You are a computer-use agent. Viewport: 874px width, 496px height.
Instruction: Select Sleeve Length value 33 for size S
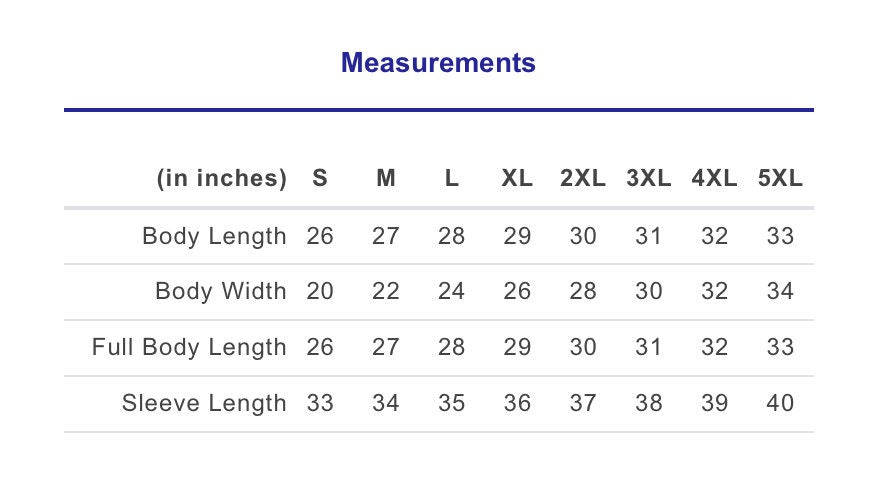click(x=320, y=404)
